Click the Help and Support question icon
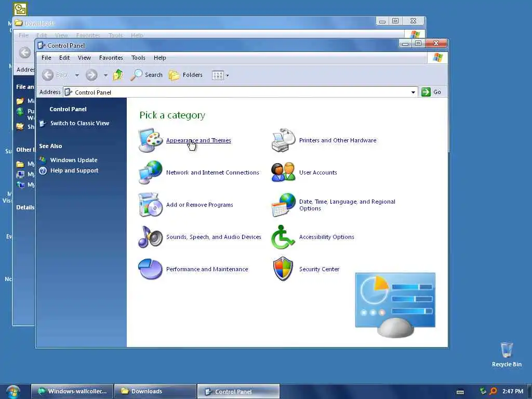The width and height of the screenshot is (532, 399). tap(43, 170)
